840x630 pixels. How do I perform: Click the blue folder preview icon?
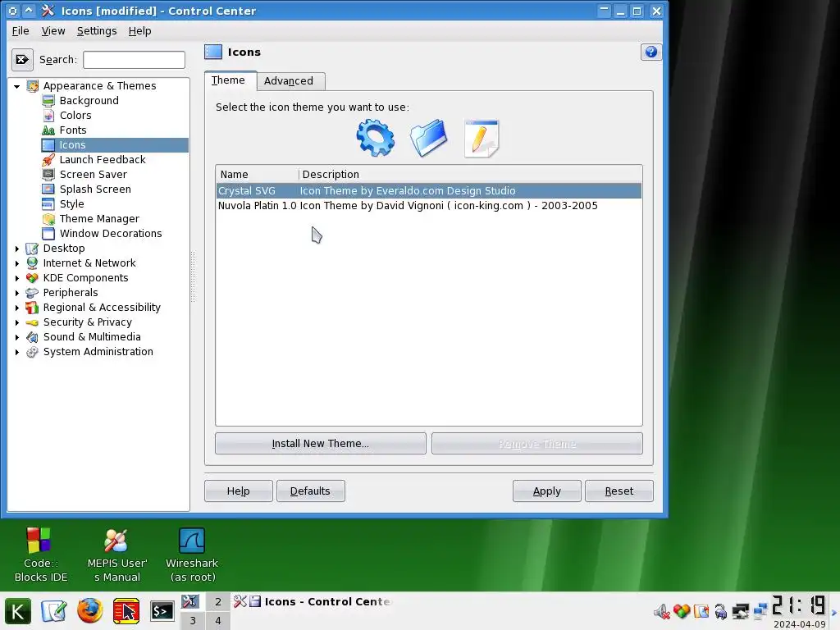(428, 138)
